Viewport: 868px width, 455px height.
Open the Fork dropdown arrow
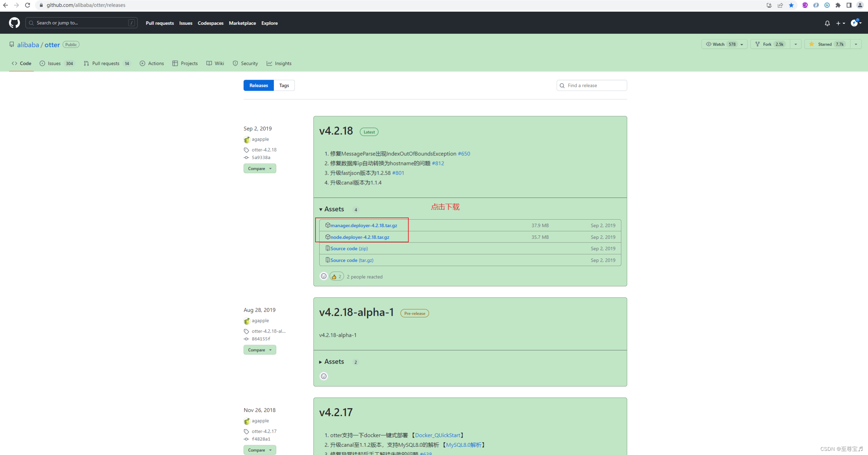coord(796,44)
